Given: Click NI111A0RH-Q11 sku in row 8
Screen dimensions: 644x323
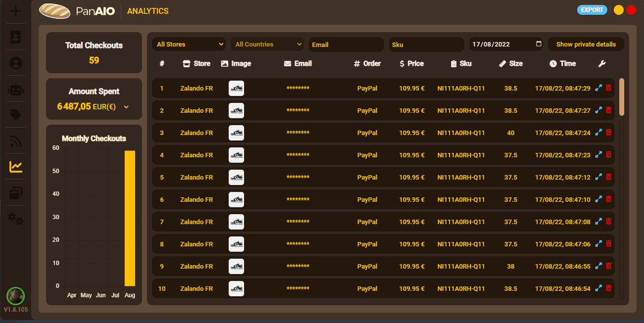Looking at the screenshot, I should 461,244.
